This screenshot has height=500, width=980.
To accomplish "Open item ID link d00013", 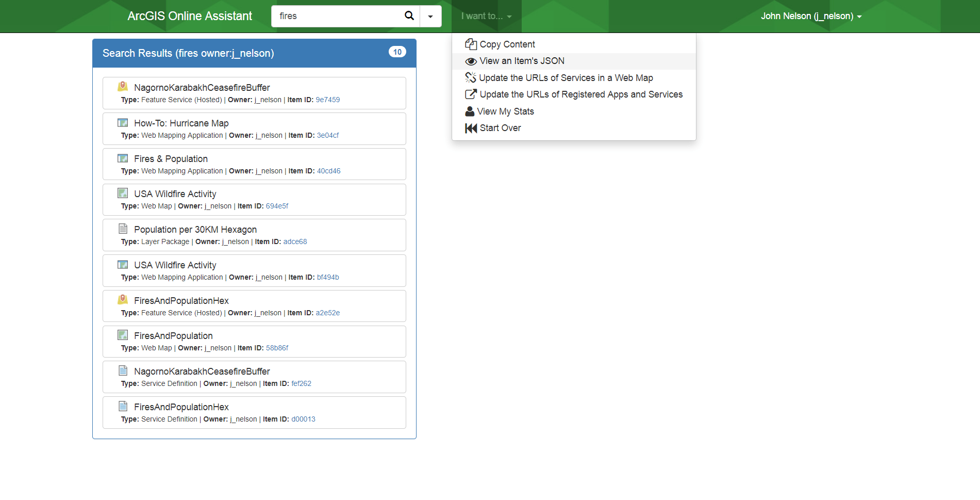I will point(303,420).
